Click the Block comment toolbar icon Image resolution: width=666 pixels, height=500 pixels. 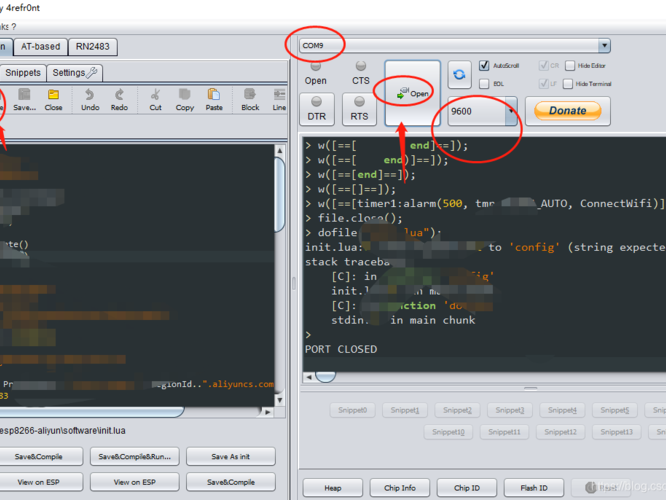(250, 100)
